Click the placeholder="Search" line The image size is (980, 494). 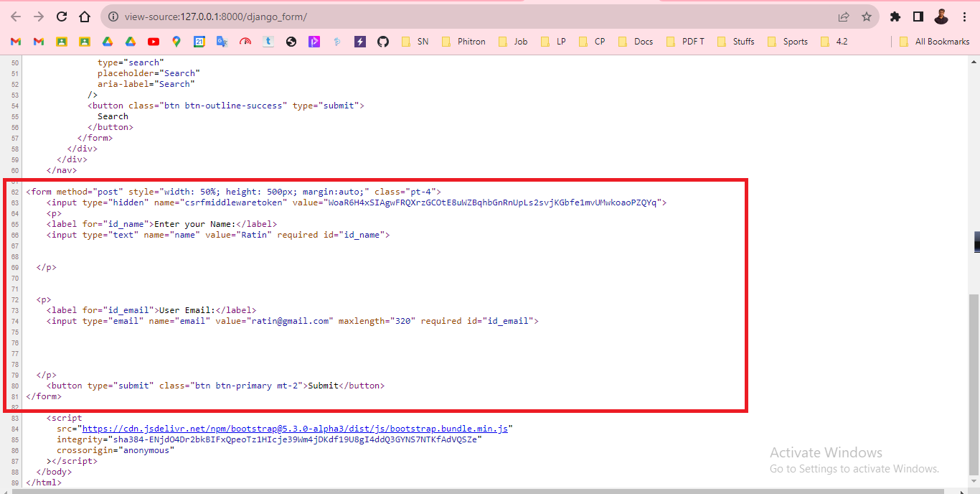[149, 73]
